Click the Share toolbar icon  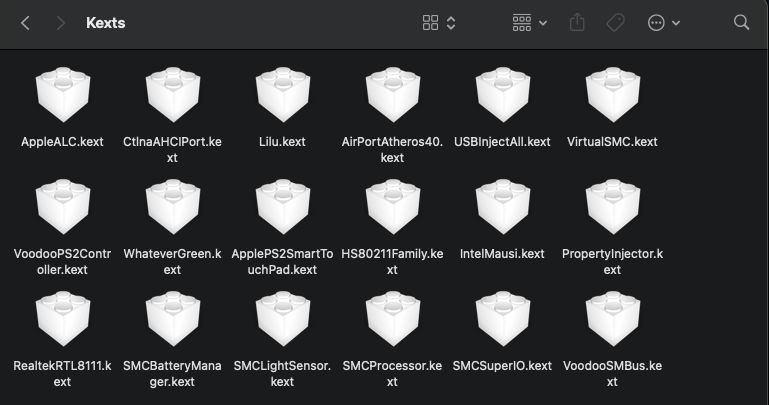coord(577,22)
